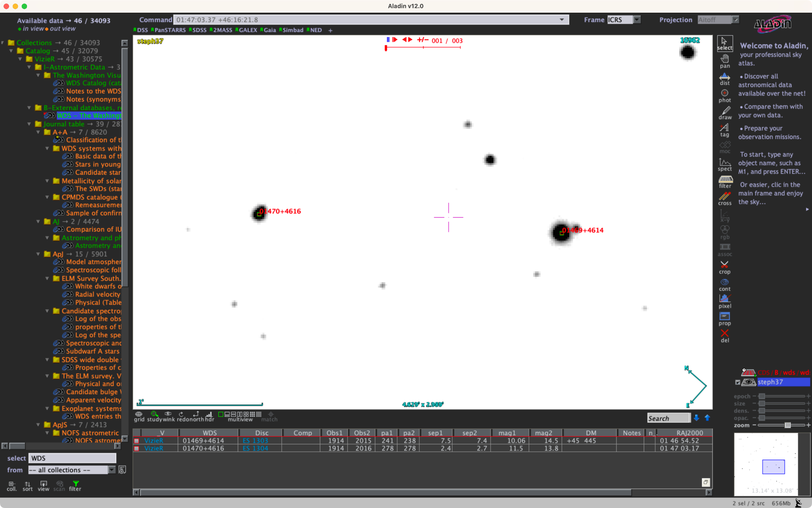Viewport: 812px width, 508px height.
Task: Load GALEX survey bookmark
Action: 246,30
